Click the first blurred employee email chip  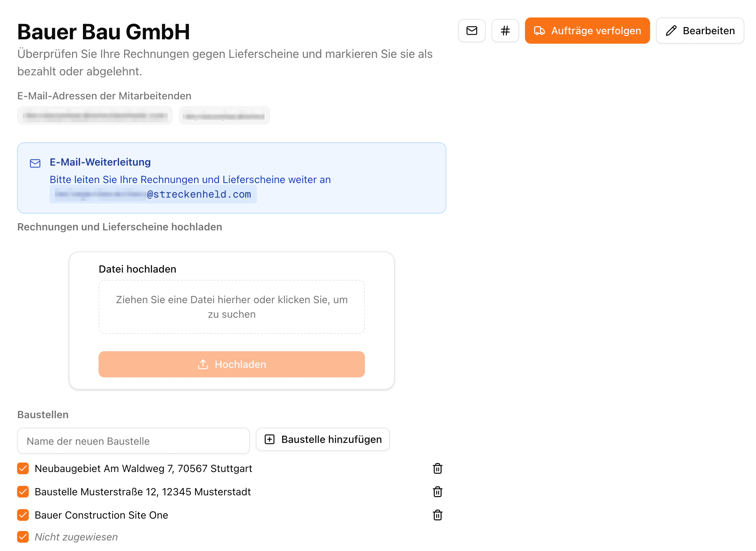[95, 116]
